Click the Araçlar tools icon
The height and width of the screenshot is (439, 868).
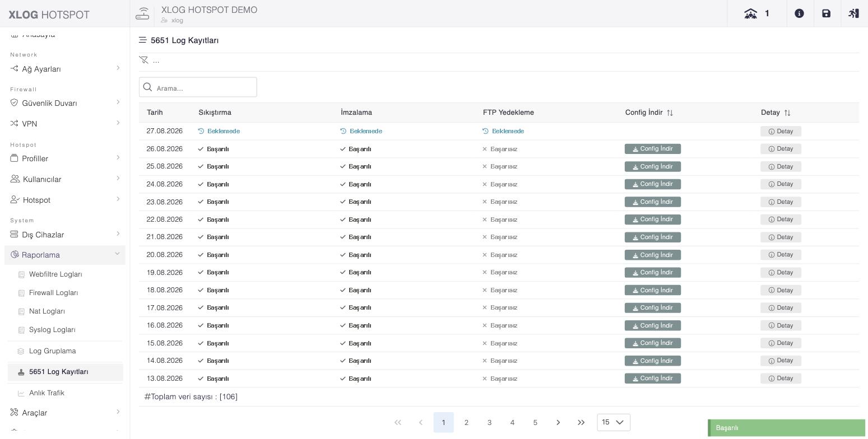point(15,413)
